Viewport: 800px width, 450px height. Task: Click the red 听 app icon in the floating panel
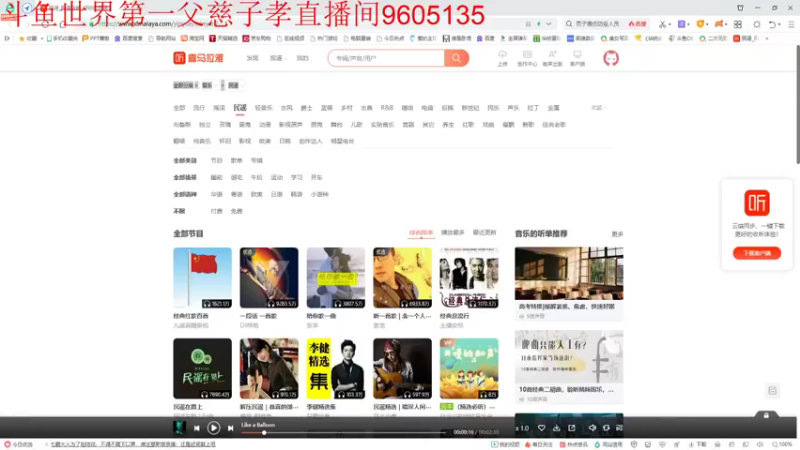(x=757, y=203)
